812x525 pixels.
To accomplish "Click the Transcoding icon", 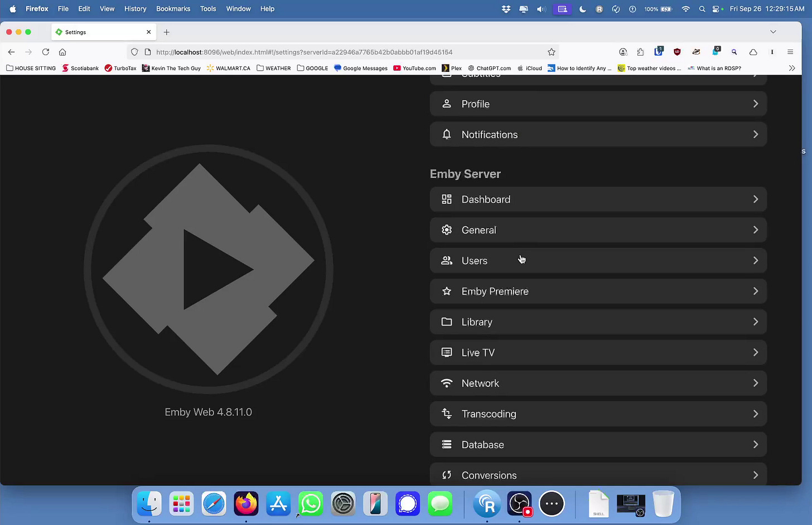I will (447, 414).
